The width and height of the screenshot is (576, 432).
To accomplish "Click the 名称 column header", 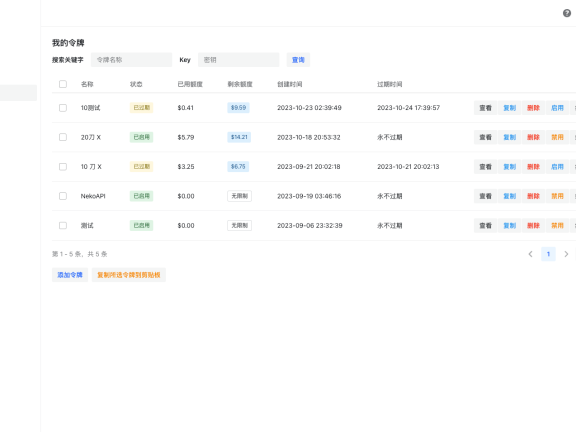I will (87, 84).
